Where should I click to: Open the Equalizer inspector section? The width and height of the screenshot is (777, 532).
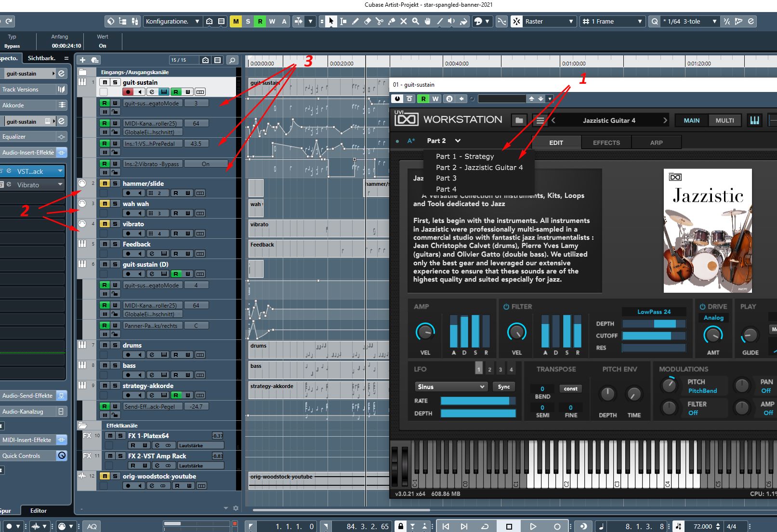(33, 137)
